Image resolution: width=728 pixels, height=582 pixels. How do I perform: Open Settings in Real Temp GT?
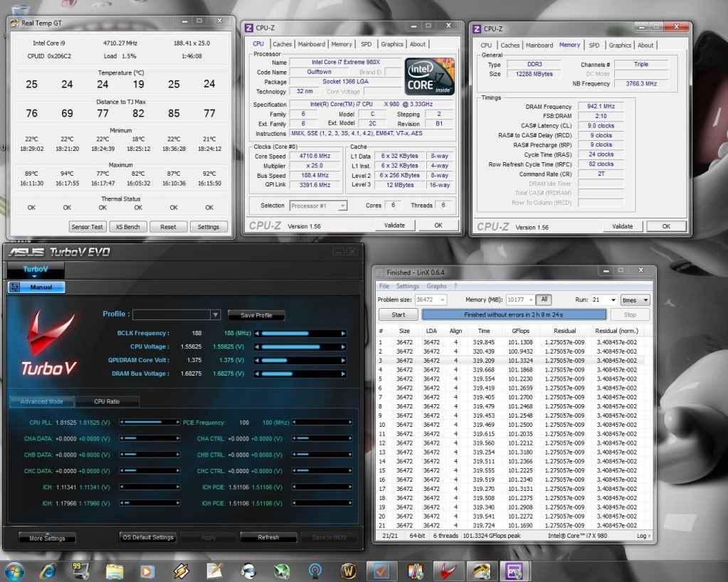209,227
